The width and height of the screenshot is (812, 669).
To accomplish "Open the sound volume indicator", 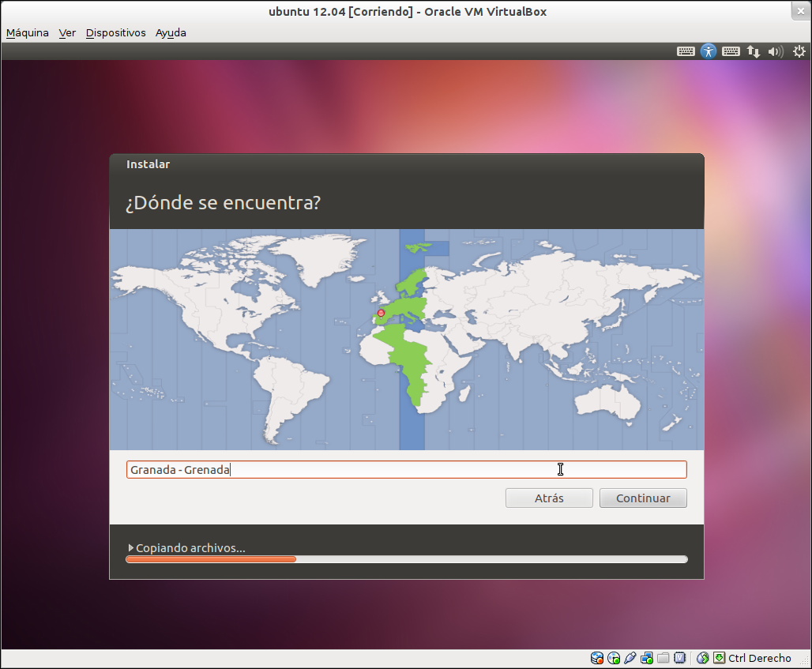I will click(775, 51).
